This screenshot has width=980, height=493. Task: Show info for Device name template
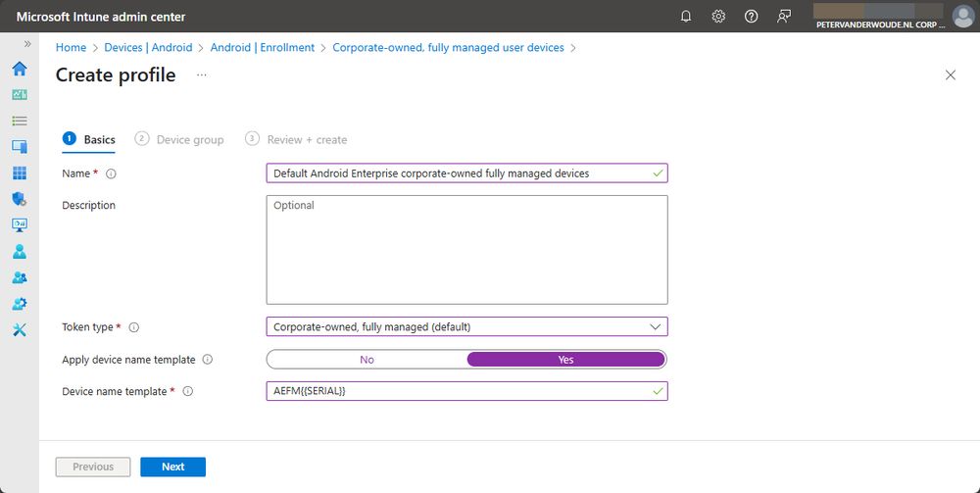[x=187, y=391]
